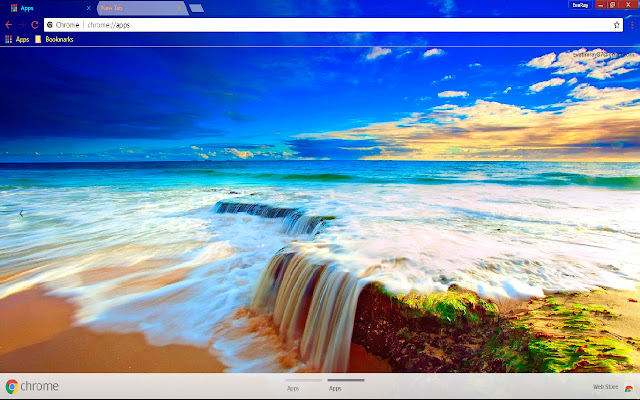Reload the chrome://apps page
Viewport: 640px width, 400px height.
(x=35, y=25)
